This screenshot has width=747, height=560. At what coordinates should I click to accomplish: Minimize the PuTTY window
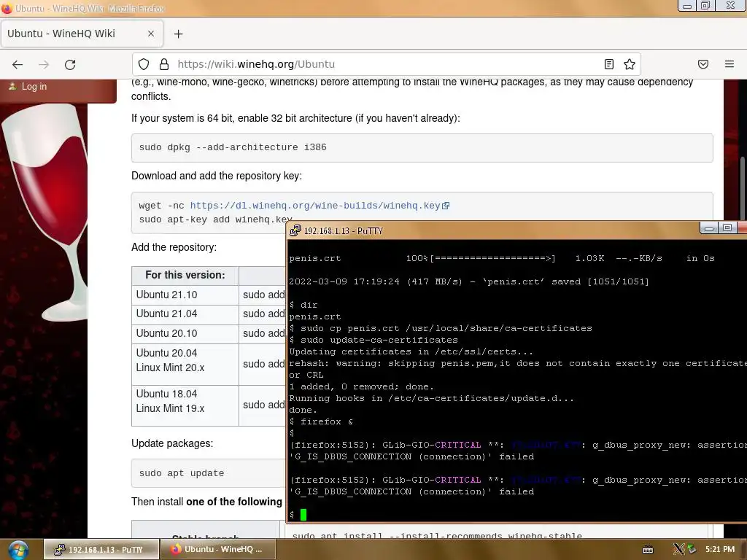[708, 228]
